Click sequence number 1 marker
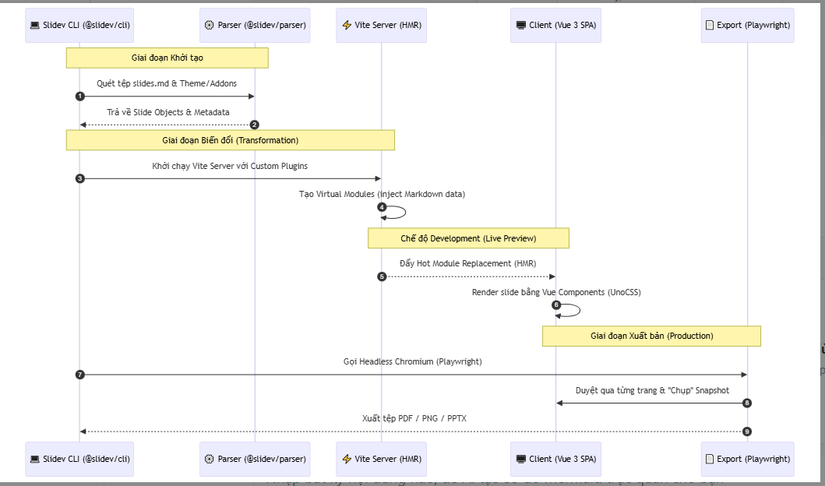This screenshot has height=486, width=825. (80, 96)
